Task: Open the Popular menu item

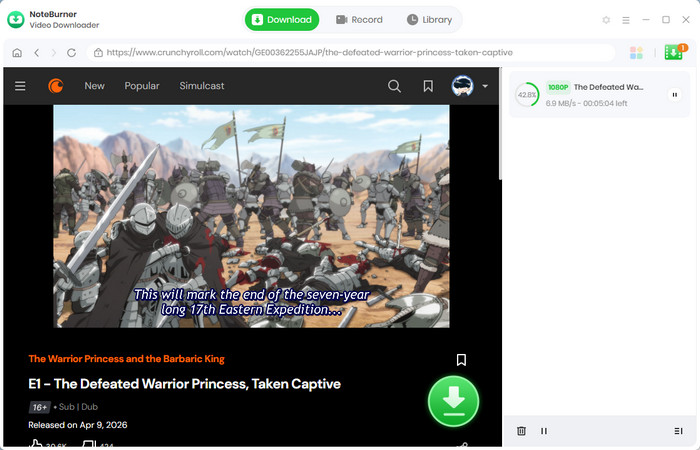Action: coord(142,86)
